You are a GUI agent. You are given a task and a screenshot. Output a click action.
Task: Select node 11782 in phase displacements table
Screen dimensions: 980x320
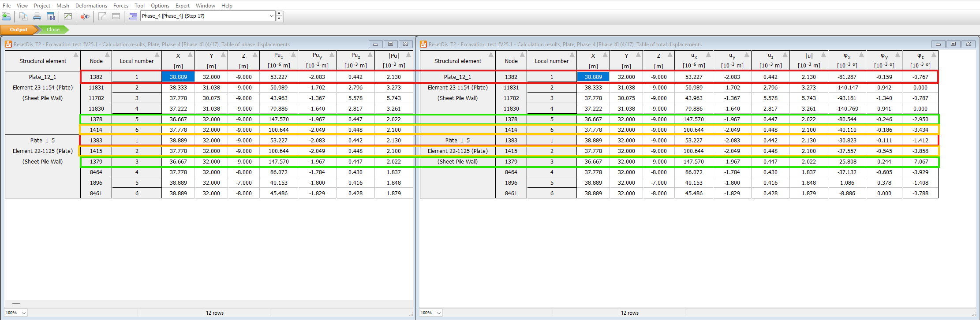coord(96,98)
